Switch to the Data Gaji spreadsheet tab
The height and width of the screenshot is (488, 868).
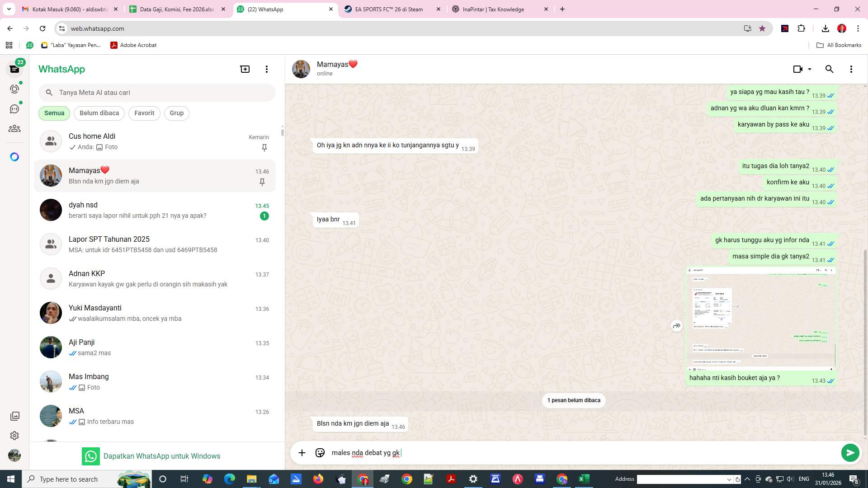click(177, 9)
